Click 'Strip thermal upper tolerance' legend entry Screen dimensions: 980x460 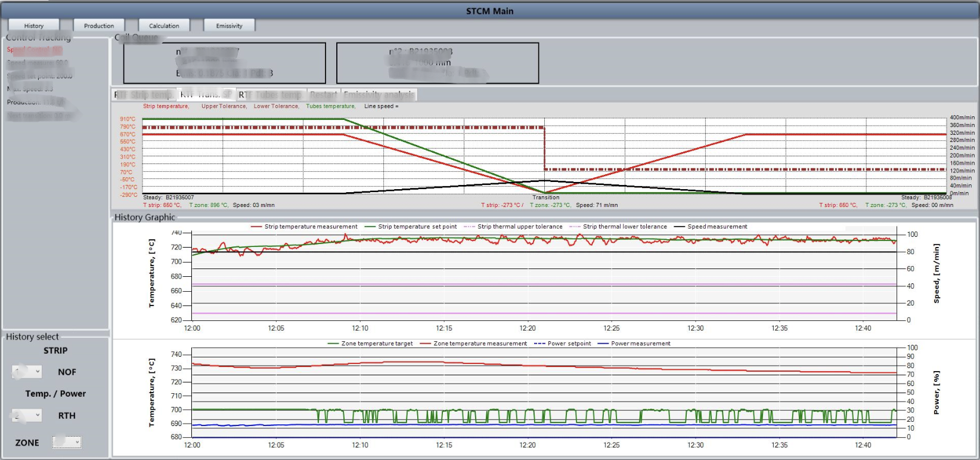[513, 227]
